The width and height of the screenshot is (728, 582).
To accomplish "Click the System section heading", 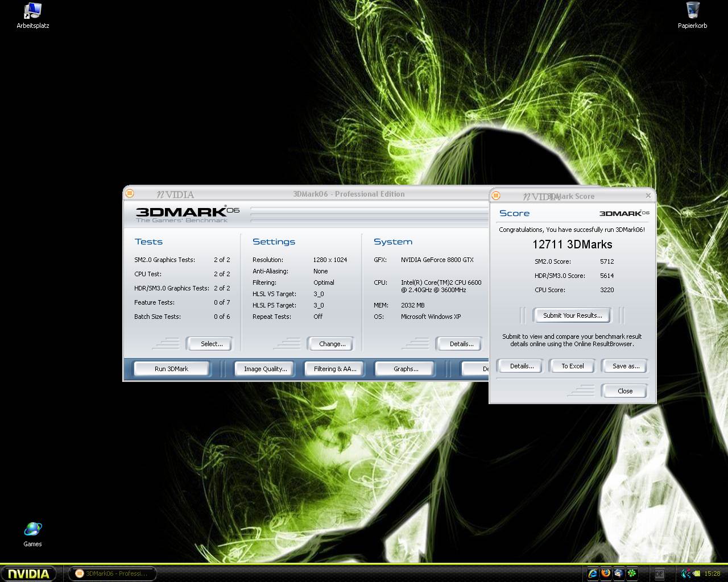I will tap(392, 242).
